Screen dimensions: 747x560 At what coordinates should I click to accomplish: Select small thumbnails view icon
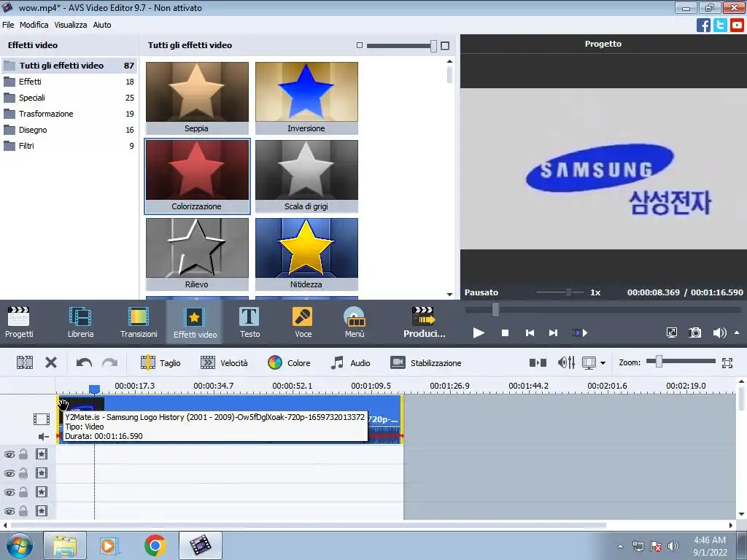tap(359, 45)
